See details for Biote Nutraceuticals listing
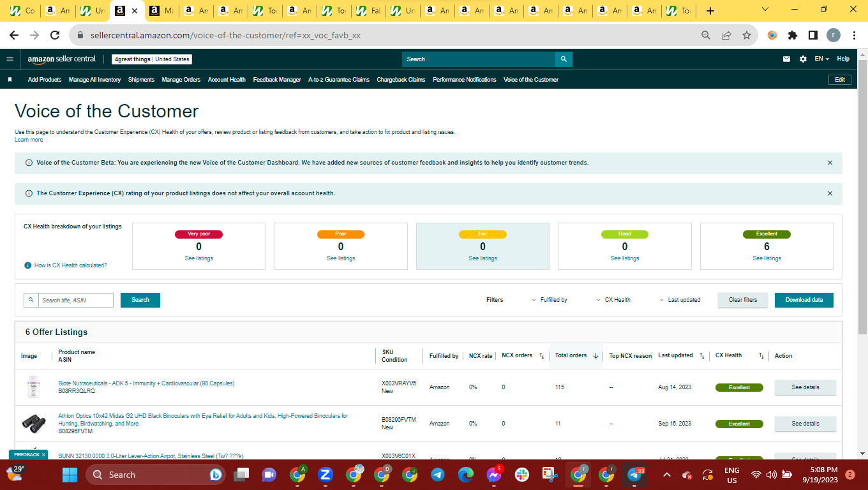Viewport: 868px width, 490px height. [805, 387]
